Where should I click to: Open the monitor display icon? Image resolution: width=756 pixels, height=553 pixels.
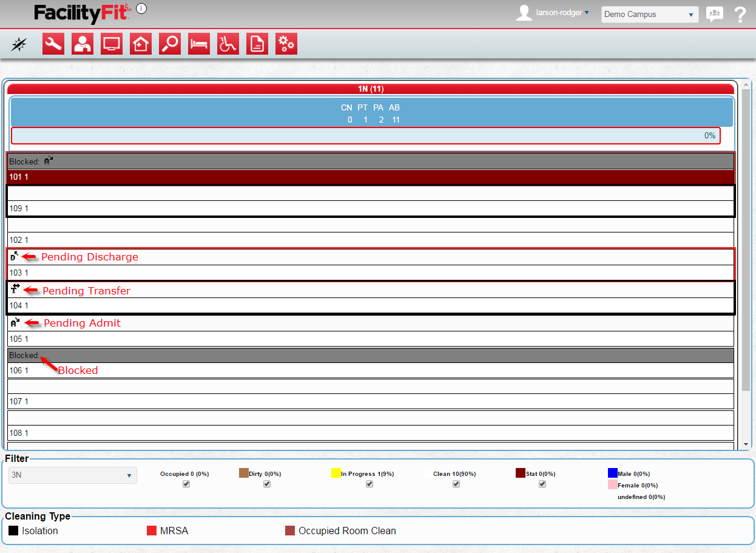pyautogui.click(x=112, y=44)
